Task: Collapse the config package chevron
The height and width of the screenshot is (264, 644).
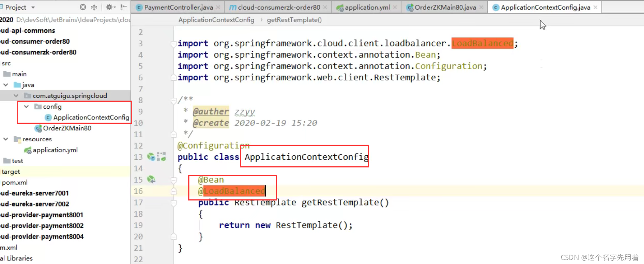Action: coord(26,106)
